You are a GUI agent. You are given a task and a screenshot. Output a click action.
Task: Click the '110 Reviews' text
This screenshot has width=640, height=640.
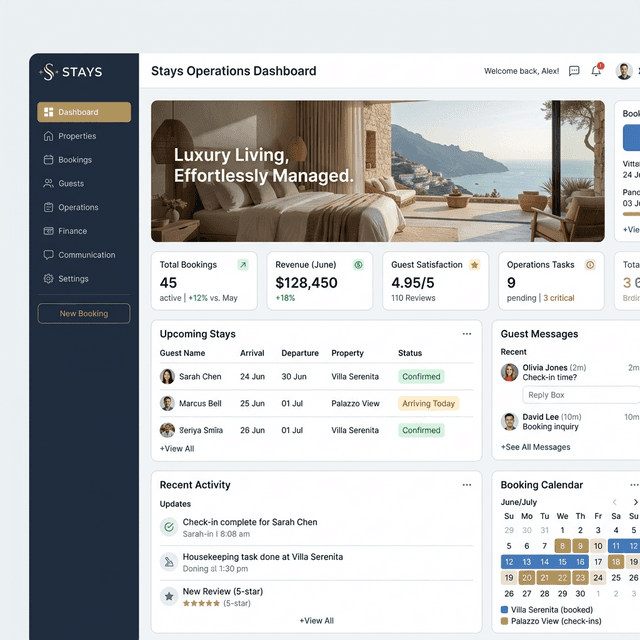[413, 298]
